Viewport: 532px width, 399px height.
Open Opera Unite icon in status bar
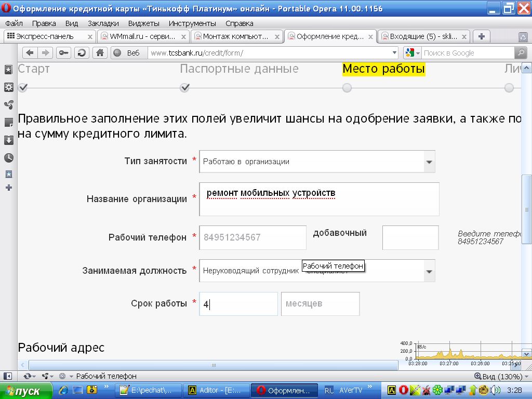click(x=45, y=376)
